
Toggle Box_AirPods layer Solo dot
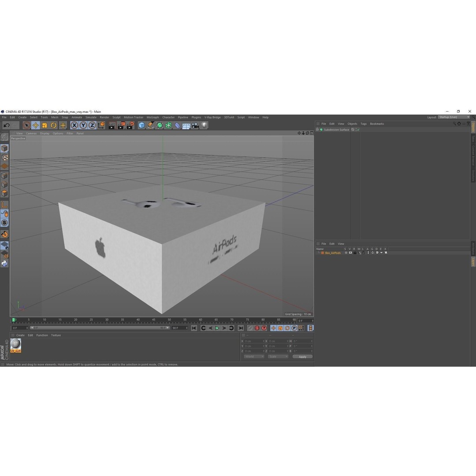[346, 253]
